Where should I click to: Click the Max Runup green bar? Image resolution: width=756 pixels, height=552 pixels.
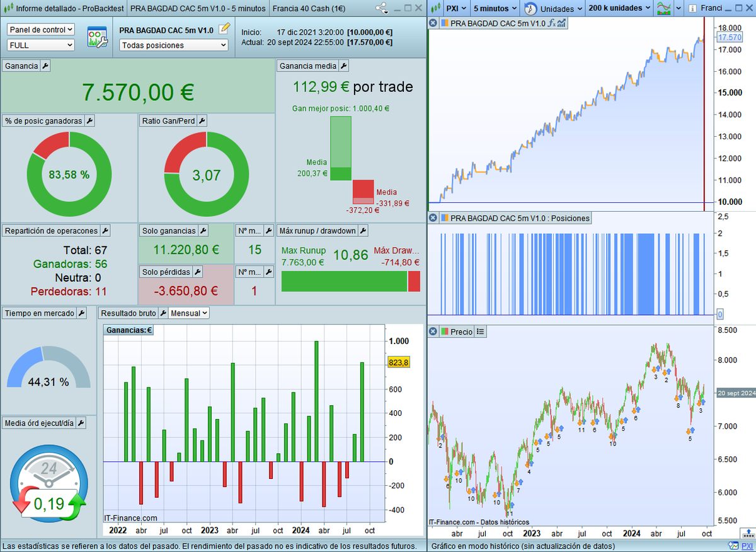point(344,281)
